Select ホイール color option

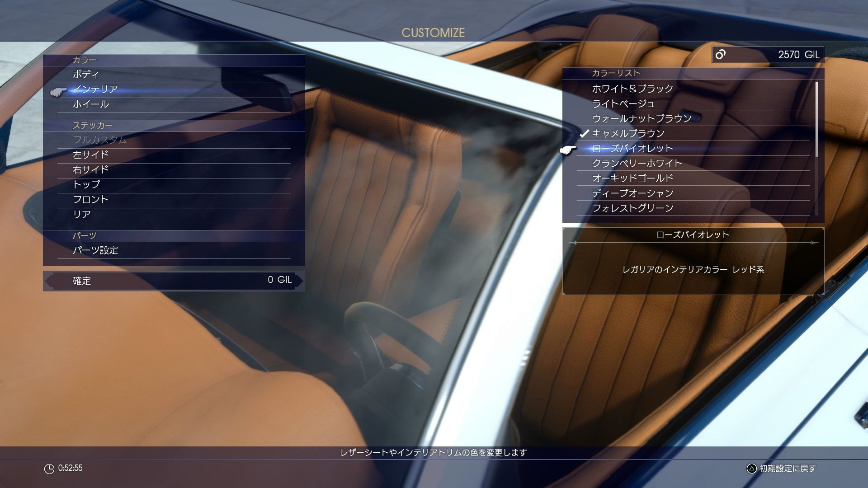point(174,104)
